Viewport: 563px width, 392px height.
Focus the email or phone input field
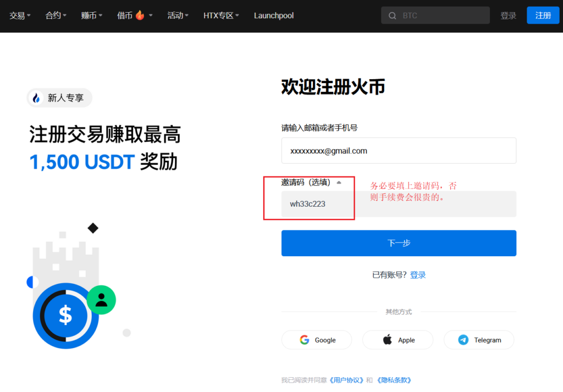point(399,151)
